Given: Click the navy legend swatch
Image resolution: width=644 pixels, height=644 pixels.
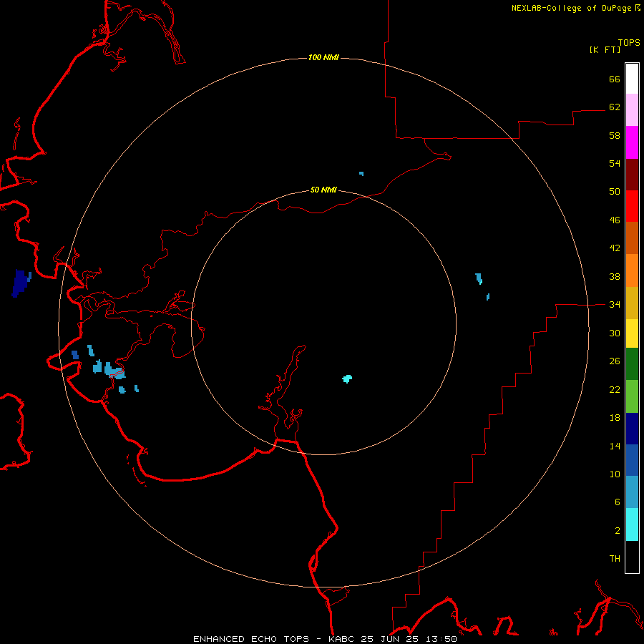Looking at the screenshot, I should pyautogui.click(x=632, y=429).
